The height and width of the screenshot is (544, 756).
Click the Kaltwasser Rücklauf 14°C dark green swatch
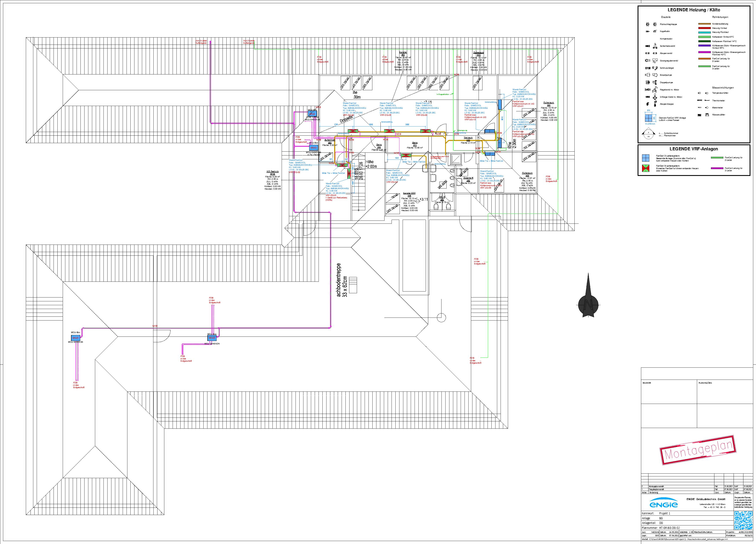click(705, 41)
